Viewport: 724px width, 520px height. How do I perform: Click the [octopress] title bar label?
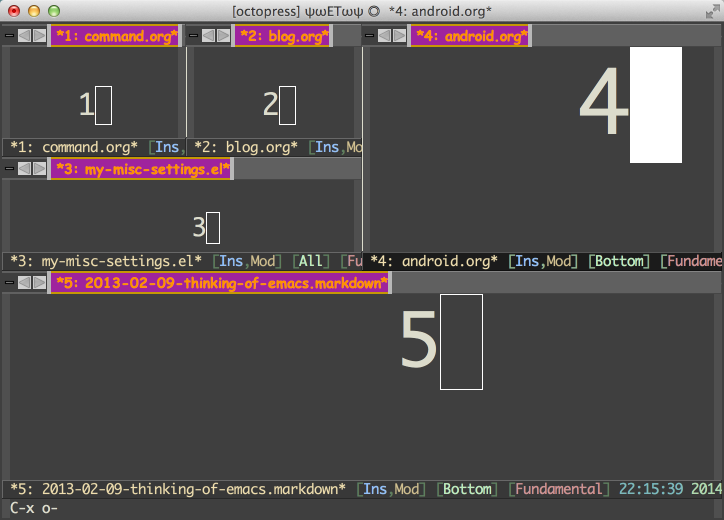click(266, 11)
